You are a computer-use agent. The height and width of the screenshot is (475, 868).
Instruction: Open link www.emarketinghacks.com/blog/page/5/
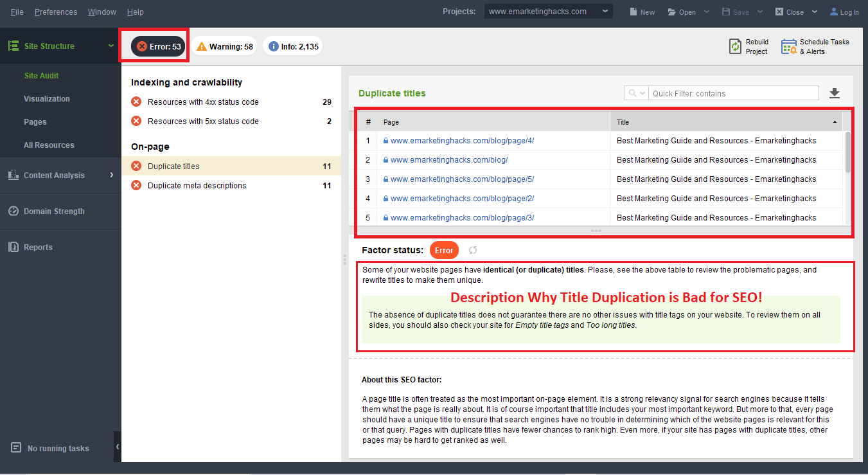coord(462,179)
